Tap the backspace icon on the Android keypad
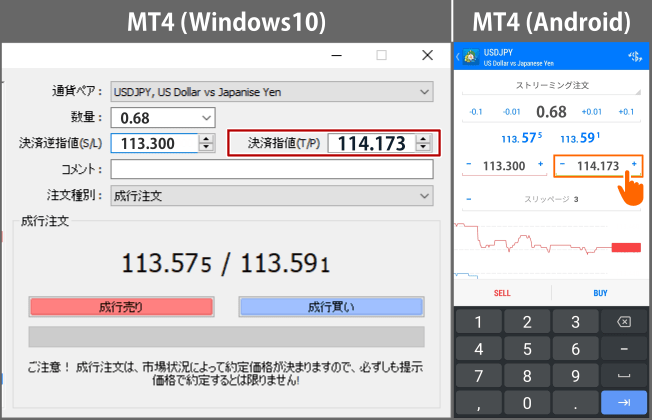Screen dimensions: 652x420 click(x=624, y=322)
